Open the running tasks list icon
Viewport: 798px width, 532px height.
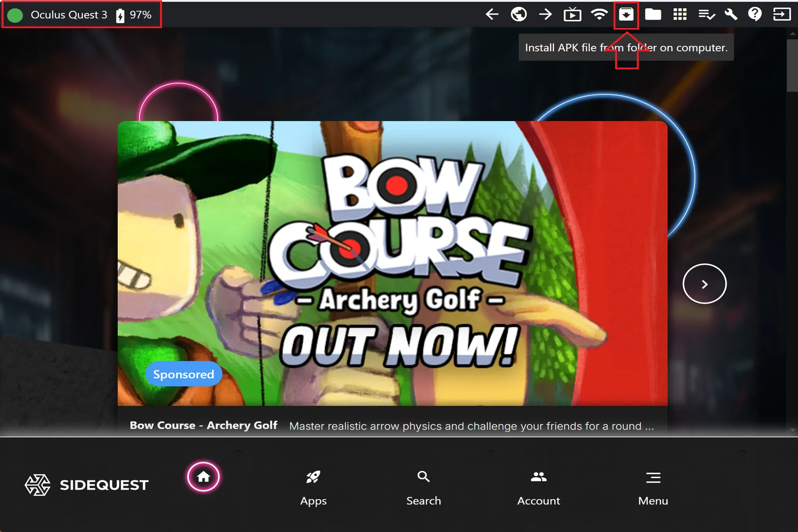[x=706, y=15]
